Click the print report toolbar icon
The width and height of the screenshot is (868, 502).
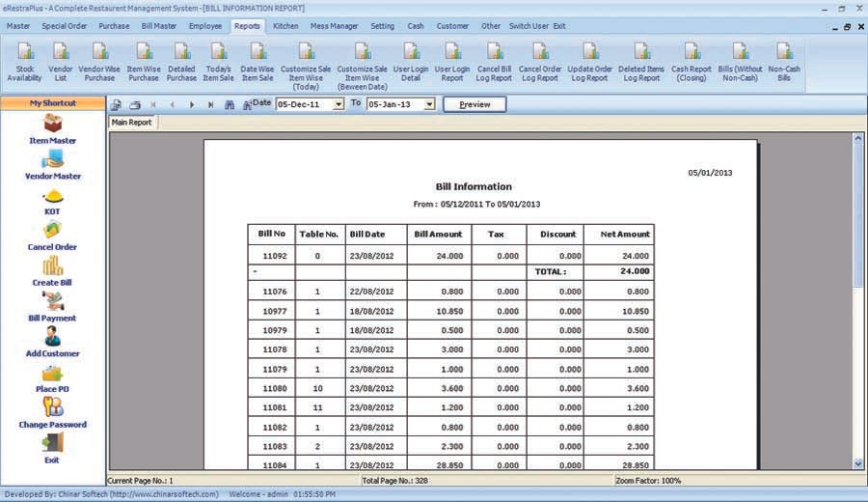[135, 104]
